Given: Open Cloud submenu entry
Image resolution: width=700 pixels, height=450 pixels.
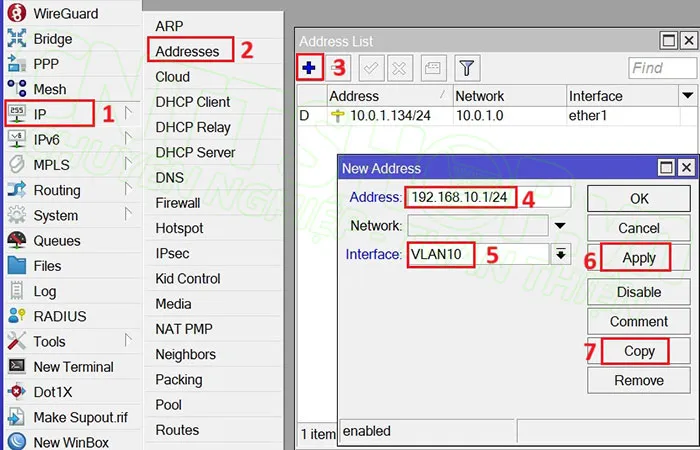Looking at the screenshot, I should tap(173, 77).
